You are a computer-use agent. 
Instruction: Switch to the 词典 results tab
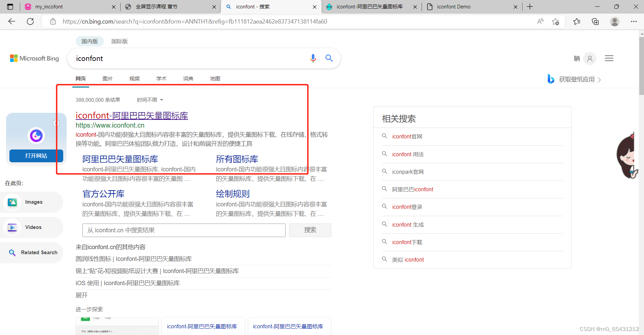pos(188,78)
